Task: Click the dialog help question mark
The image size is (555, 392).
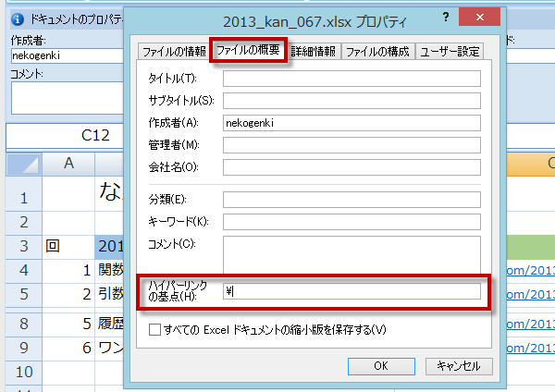Action: (446, 17)
